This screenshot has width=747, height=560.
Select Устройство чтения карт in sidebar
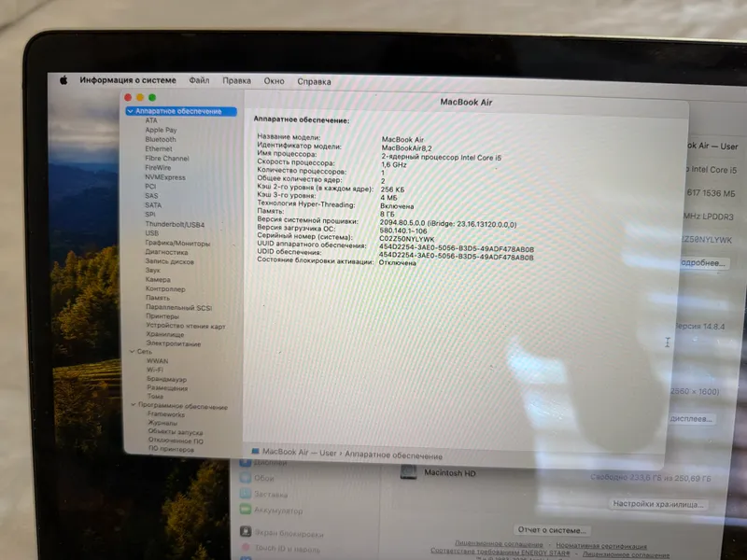coord(186,326)
